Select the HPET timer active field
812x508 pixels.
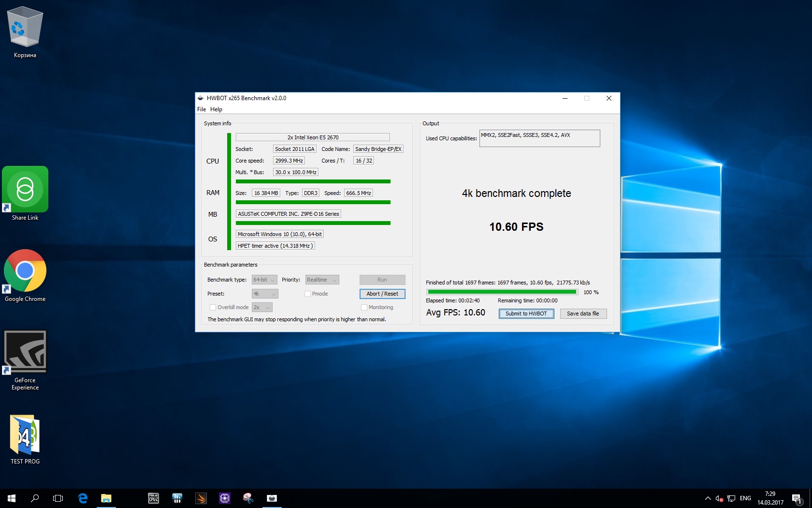(275, 246)
